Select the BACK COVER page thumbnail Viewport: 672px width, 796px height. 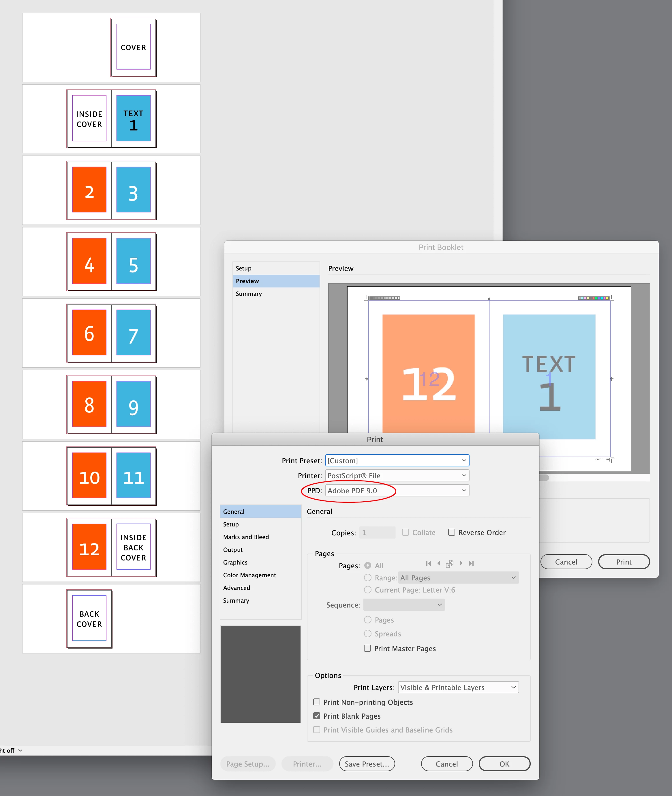[89, 618]
